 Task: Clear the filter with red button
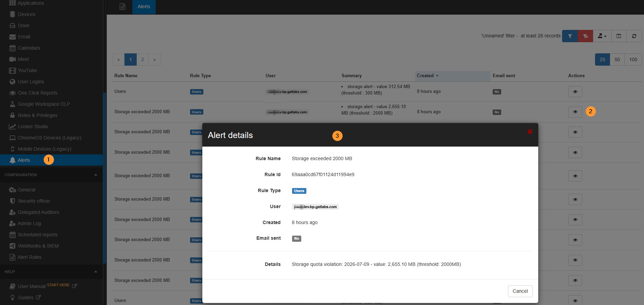click(x=586, y=36)
